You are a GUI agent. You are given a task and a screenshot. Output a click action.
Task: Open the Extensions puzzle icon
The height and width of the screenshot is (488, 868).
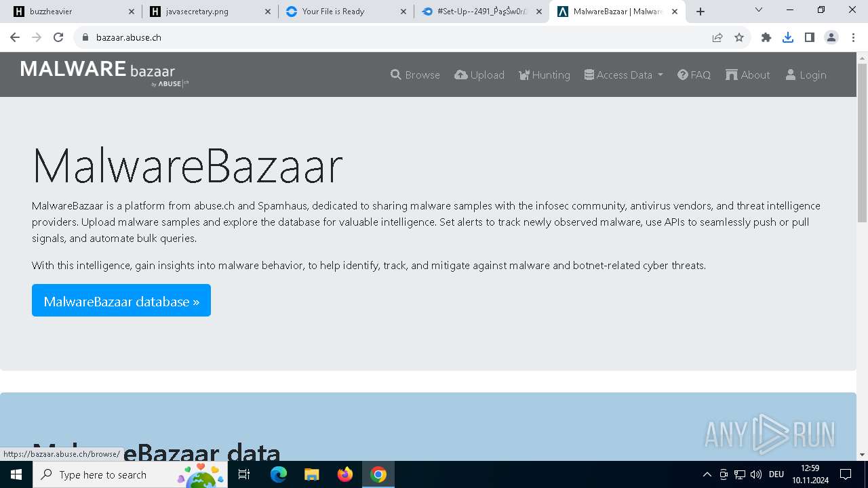[x=766, y=37]
